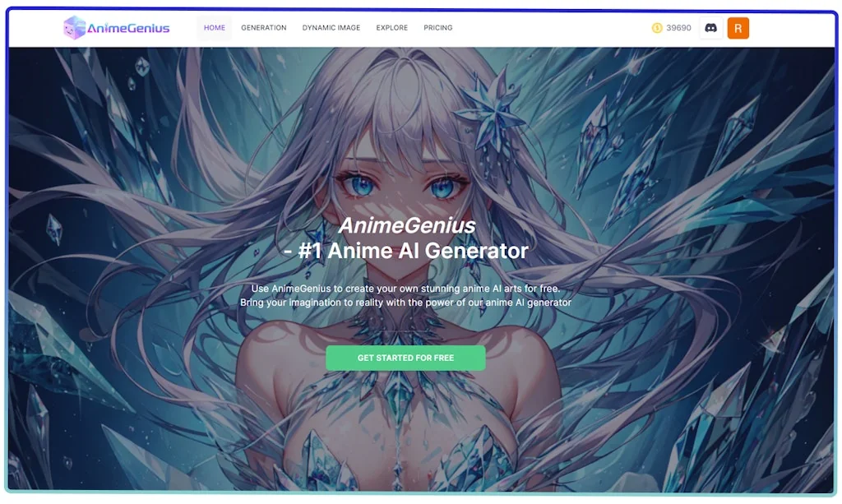Image resolution: width=842 pixels, height=504 pixels.
Task: Click the coin icon beside the credit balance
Action: (656, 27)
